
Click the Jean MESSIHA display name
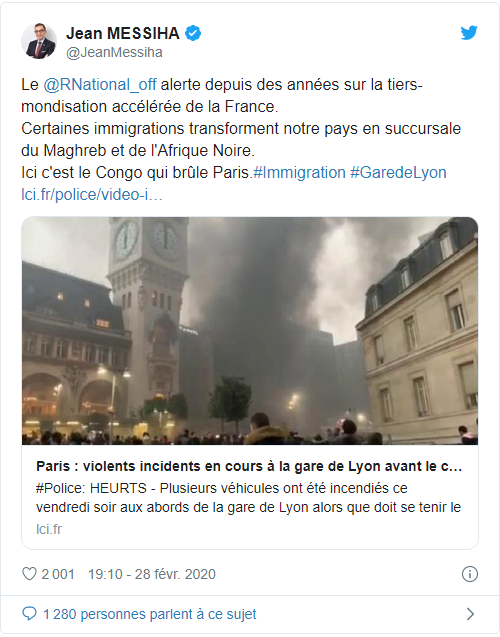(123, 33)
